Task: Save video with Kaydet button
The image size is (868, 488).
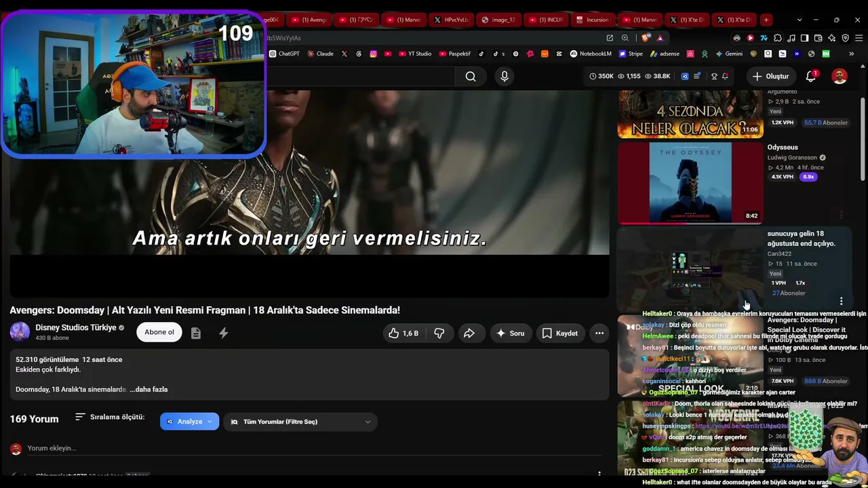Action: pos(560,333)
